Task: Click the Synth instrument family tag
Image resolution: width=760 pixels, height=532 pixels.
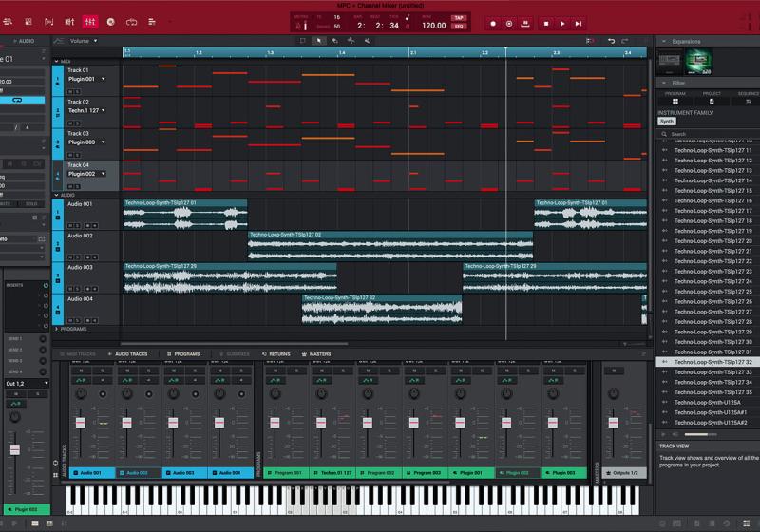Action: [x=667, y=121]
